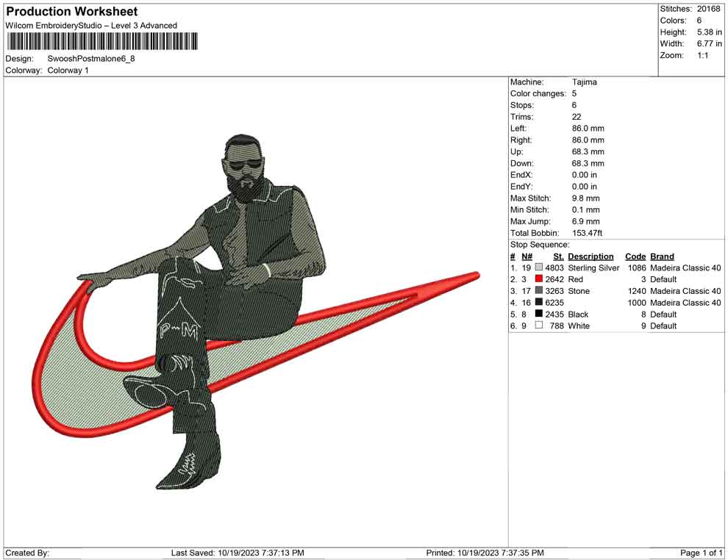Click the Stone thread color swatch

538,290
